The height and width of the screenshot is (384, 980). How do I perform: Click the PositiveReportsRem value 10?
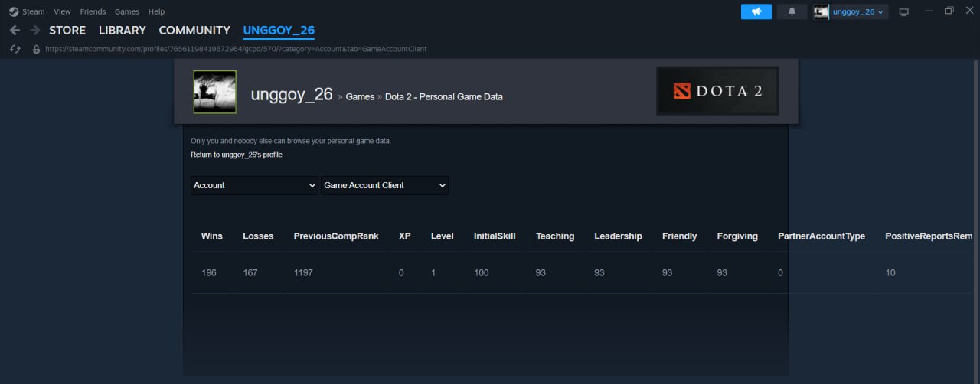click(890, 273)
